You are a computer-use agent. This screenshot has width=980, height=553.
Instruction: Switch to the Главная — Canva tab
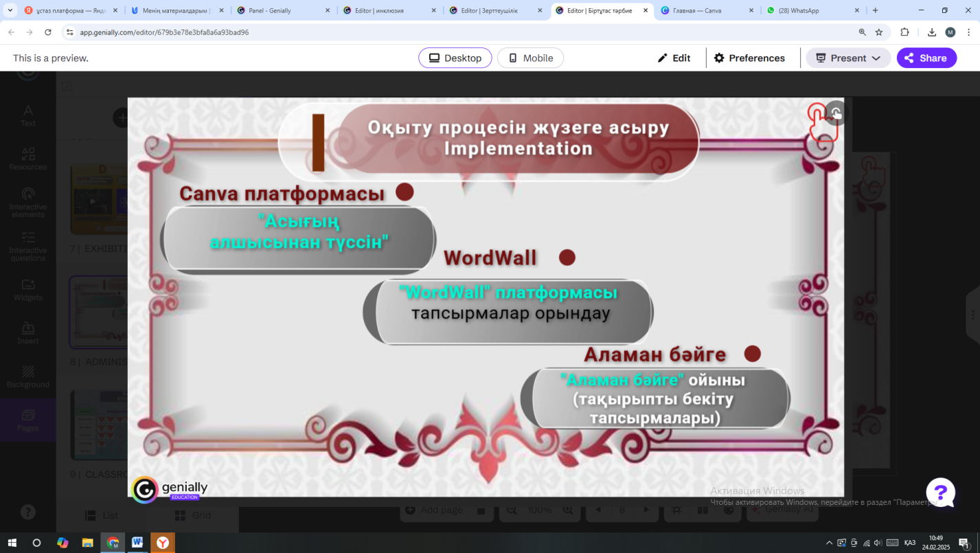[x=708, y=10]
